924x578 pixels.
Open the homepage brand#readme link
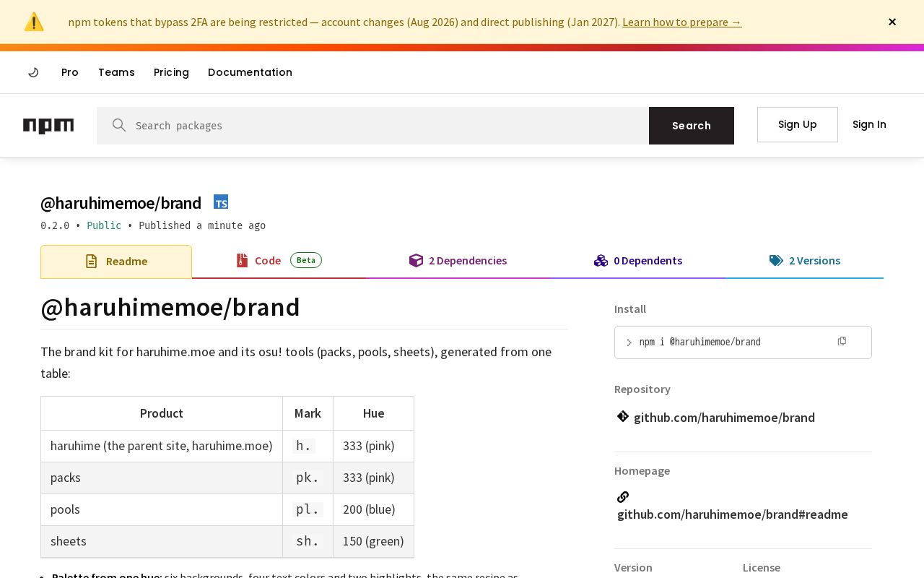(733, 514)
